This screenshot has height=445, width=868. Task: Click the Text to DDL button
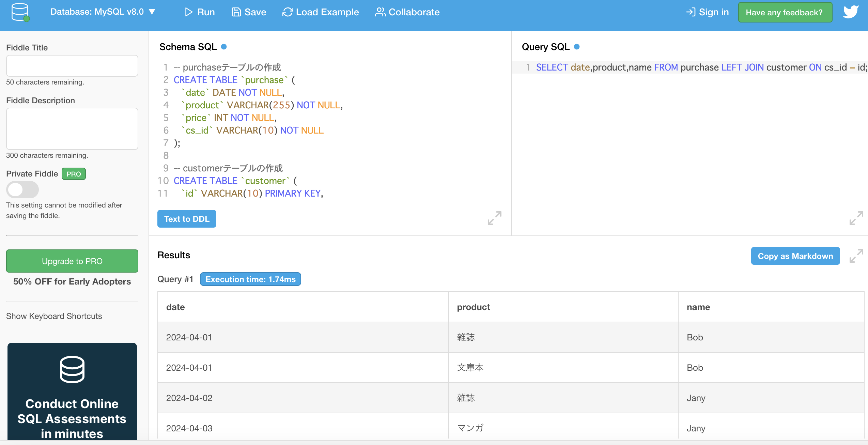pos(187,219)
